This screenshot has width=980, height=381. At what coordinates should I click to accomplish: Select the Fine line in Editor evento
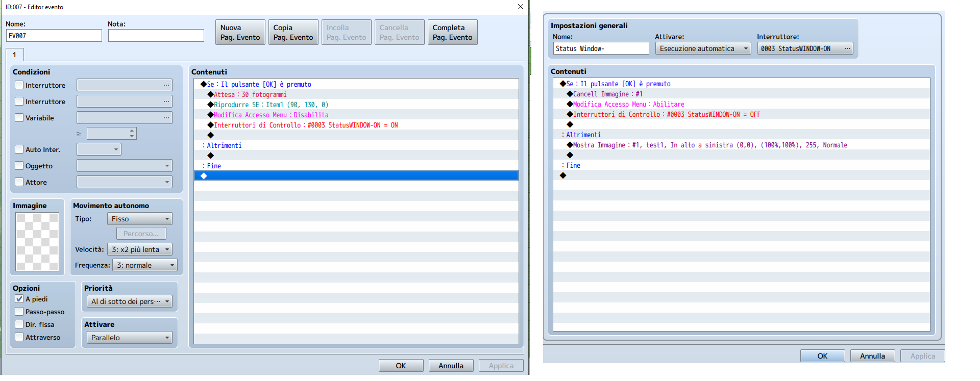pos(356,166)
